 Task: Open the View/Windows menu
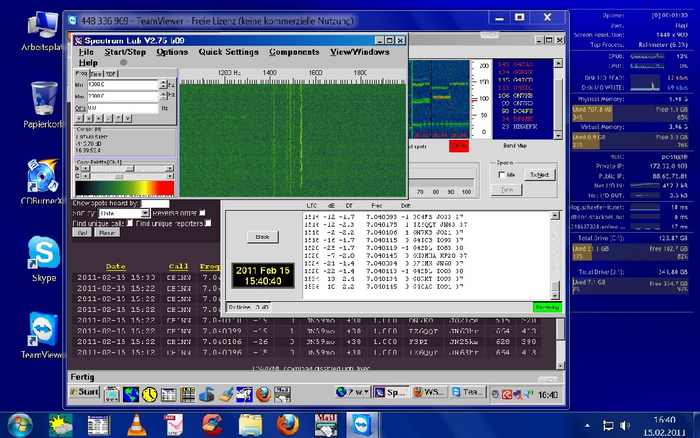(x=360, y=52)
